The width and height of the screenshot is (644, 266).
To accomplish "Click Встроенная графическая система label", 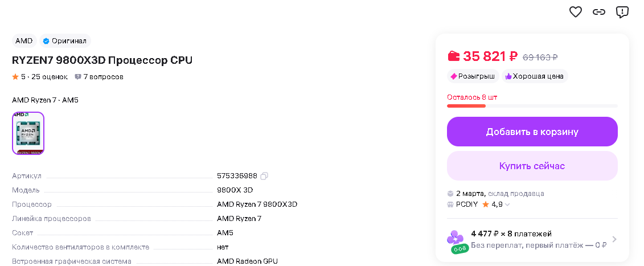I will tap(72, 261).
